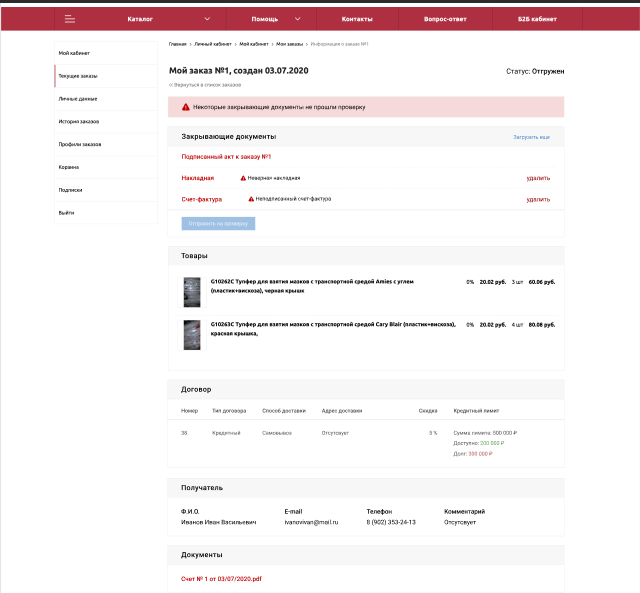Click the warning icon beside Неверная накладная
The width and height of the screenshot is (640, 593).
pyautogui.click(x=243, y=178)
